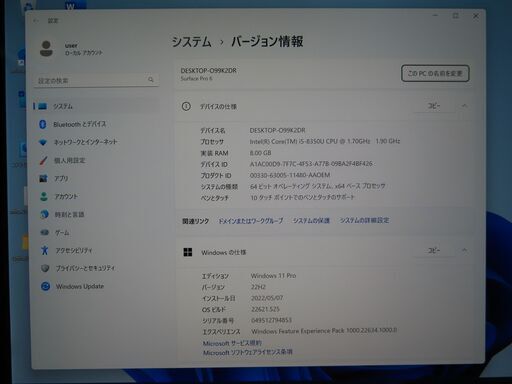
Task: Click the privacy shield icon
Action: [45, 268]
